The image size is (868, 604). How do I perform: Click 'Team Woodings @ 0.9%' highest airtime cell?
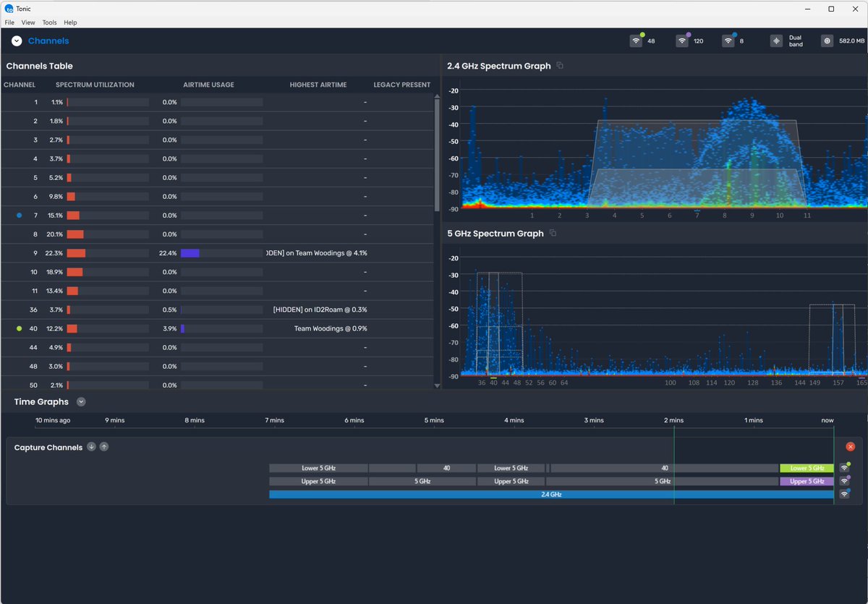[331, 328]
